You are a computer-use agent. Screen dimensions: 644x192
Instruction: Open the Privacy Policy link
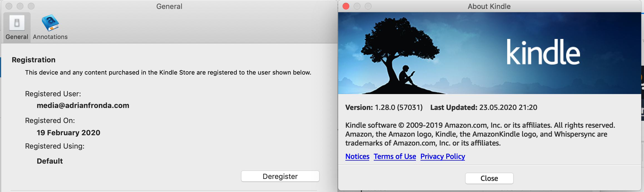tap(443, 156)
